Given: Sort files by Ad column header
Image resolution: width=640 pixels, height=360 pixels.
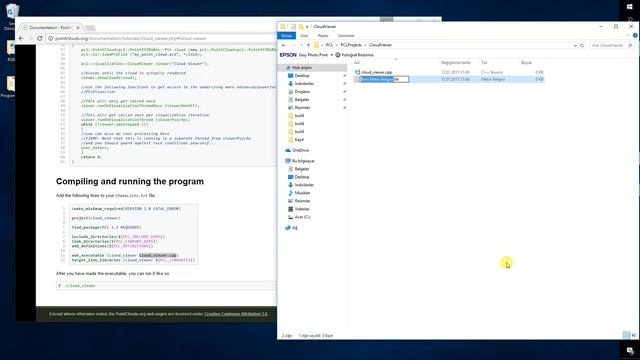Looking at the screenshot, I should click(357, 62).
